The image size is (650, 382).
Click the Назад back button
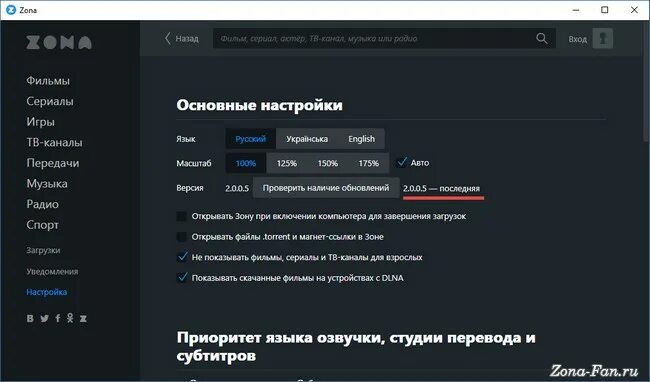(x=181, y=39)
